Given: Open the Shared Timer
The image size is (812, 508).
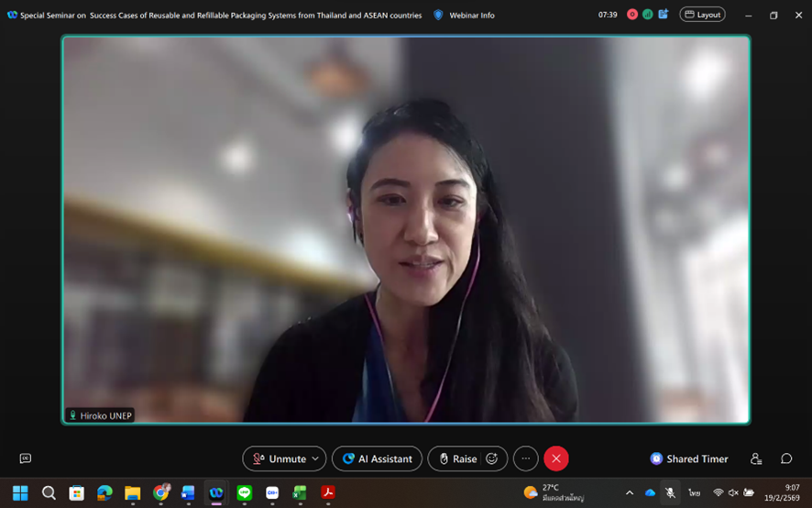Looking at the screenshot, I should click(x=689, y=458).
